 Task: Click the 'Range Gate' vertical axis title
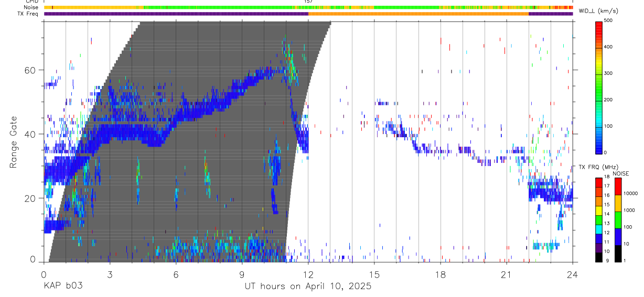pyautogui.click(x=13, y=142)
